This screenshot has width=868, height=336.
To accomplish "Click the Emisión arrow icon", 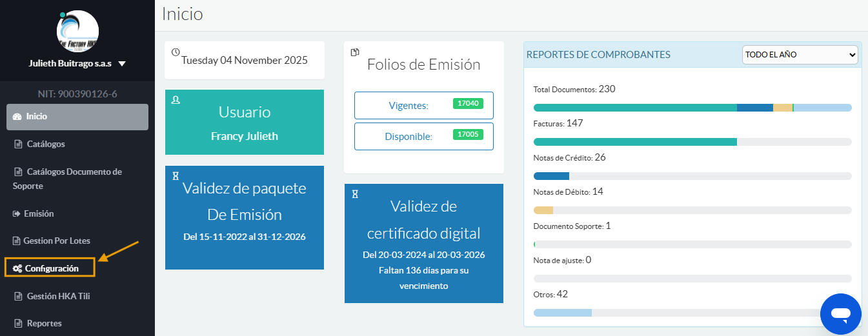I will click(x=17, y=213).
